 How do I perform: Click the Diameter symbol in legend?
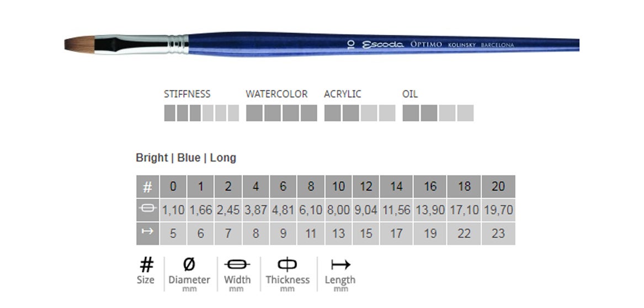[189, 264]
